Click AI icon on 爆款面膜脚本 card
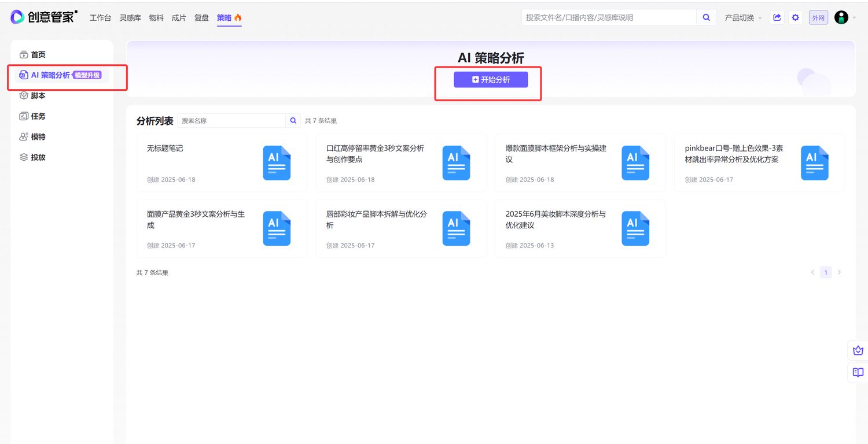The width and height of the screenshot is (868, 444). pos(636,162)
